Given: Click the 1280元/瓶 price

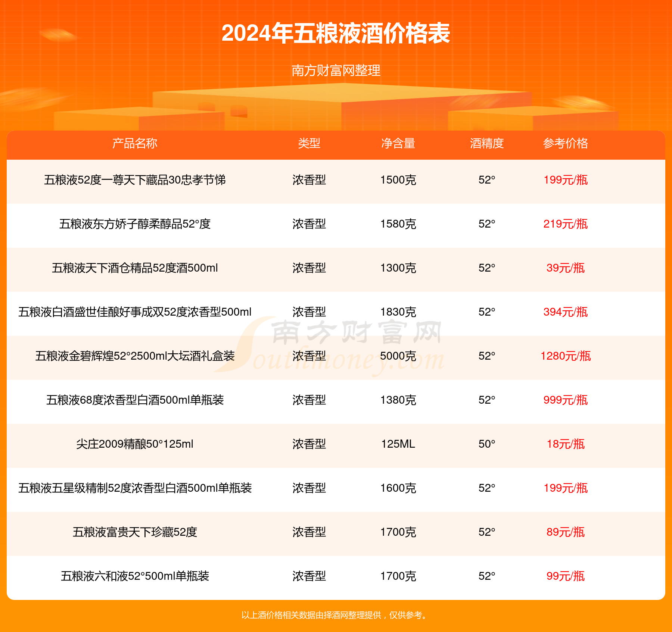Looking at the screenshot, I should pyautogui.click(x=566, y=356).
